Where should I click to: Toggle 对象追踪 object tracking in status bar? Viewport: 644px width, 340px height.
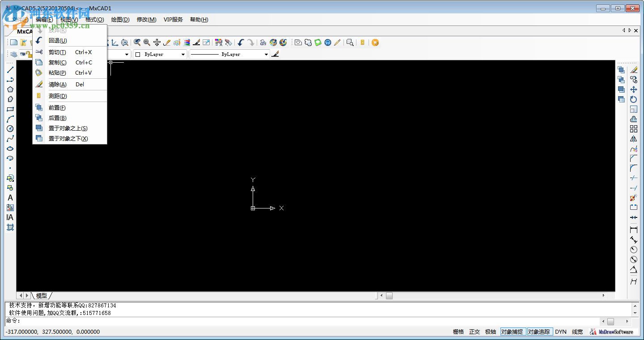click(539, 332)
